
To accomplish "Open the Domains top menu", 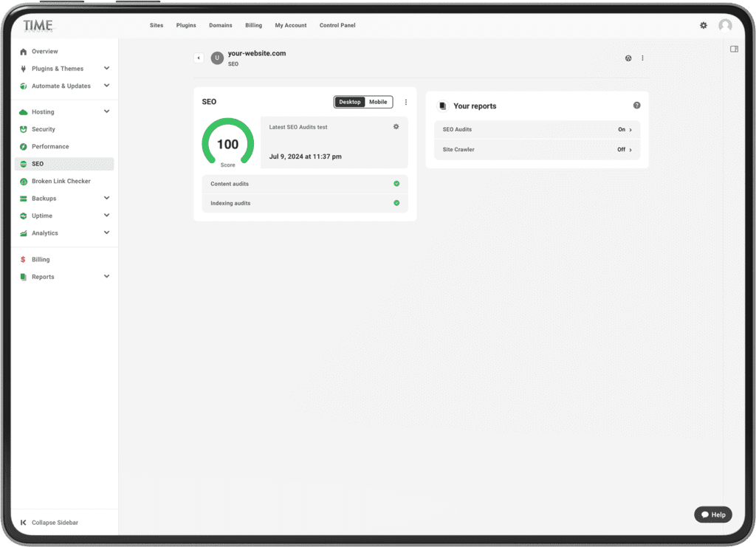I will tap(220, 25).
